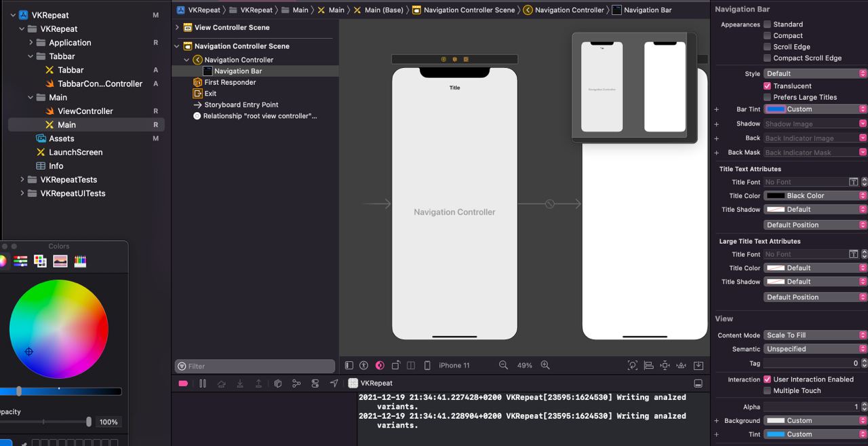Enable the Compact appearance checkbox
The image size is (868, 446).
767,35
